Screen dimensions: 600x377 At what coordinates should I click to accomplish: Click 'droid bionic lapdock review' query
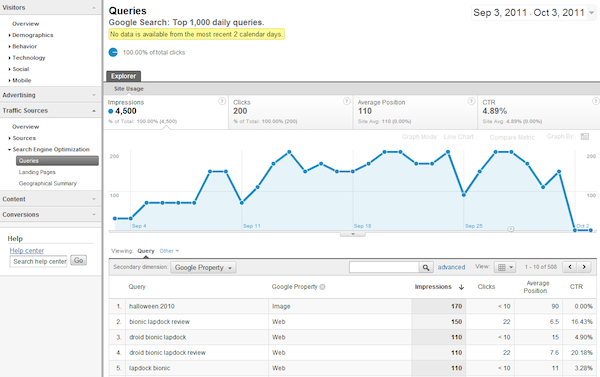(167, 353)
